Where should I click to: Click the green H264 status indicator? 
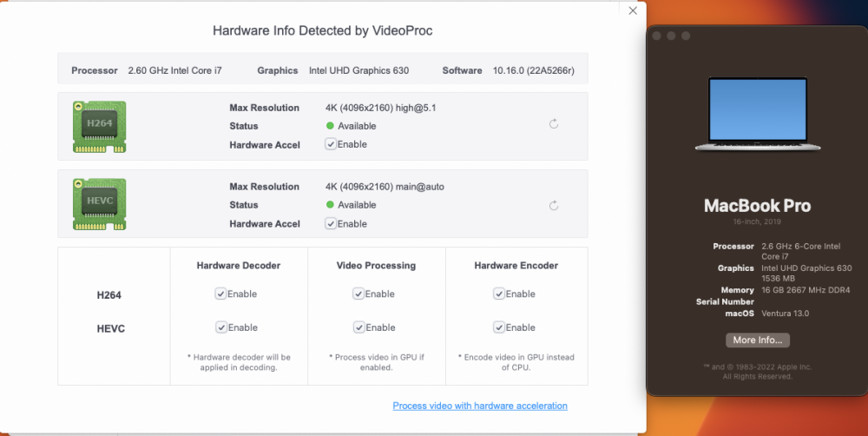[x=330, y=126]
